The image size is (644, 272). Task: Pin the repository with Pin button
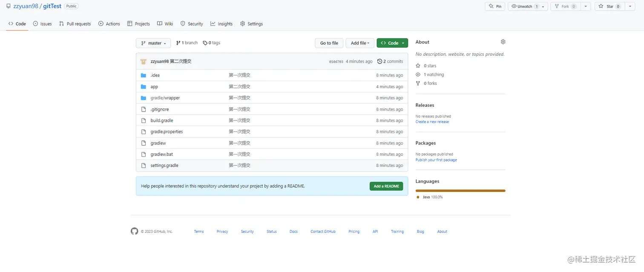pyautogui.click(x=495, y=6)
